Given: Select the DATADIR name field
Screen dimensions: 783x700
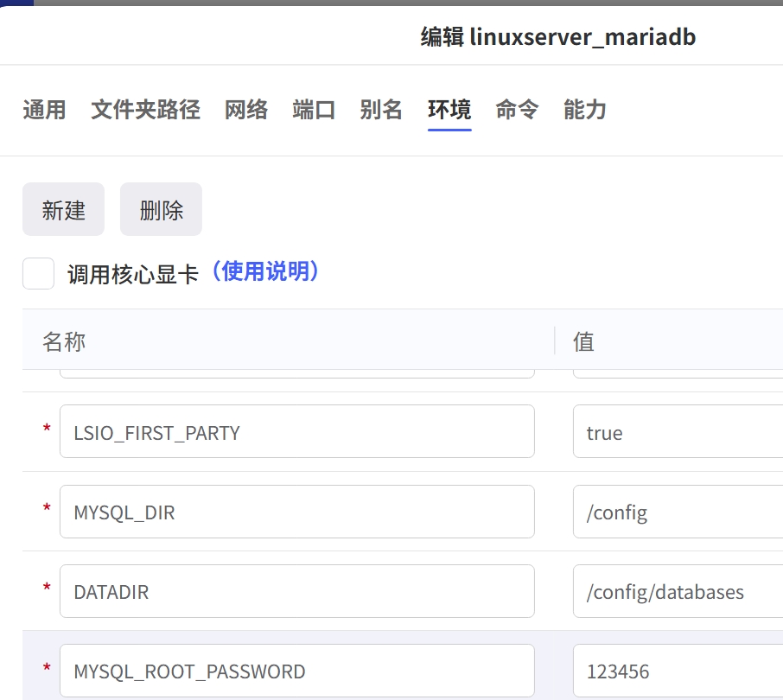Looking at the screenshot, I should pyautogui.click(x=296, y=591).
